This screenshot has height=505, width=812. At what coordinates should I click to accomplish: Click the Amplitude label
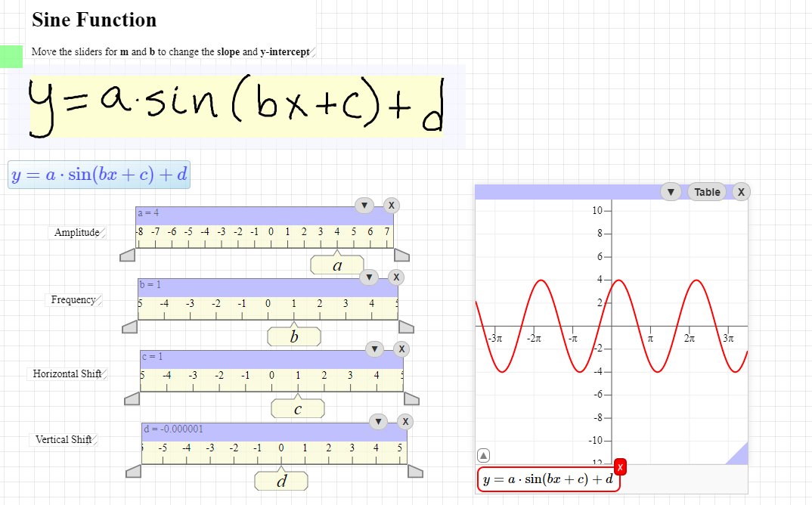click(x=77, y=233)
